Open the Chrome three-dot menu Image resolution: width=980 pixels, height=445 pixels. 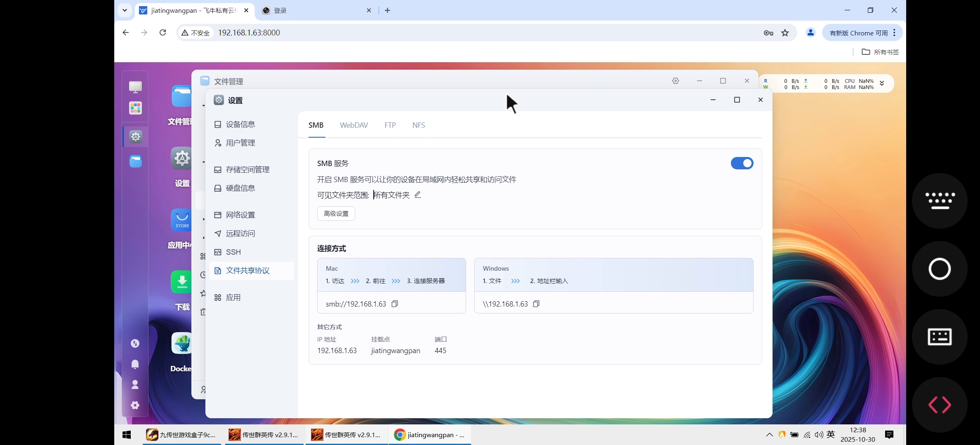pyautogui.click(x=894, y=33)
